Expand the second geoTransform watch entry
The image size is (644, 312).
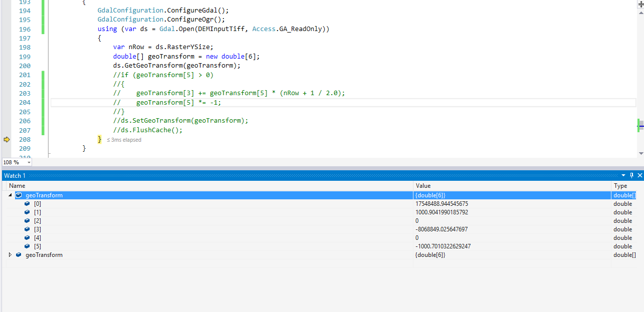[10, 254]
